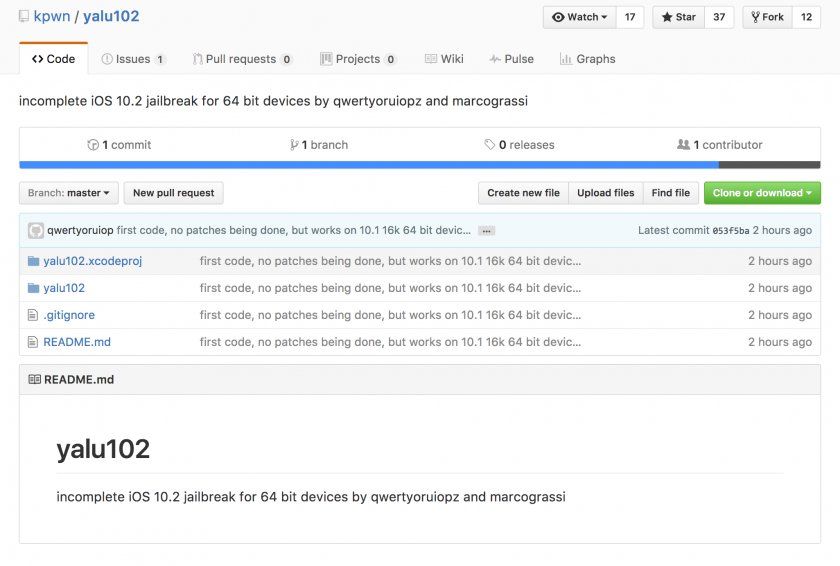The width and height of the screenshot is (840, 566).
Task: Click Create new file button
Action: 523,193
